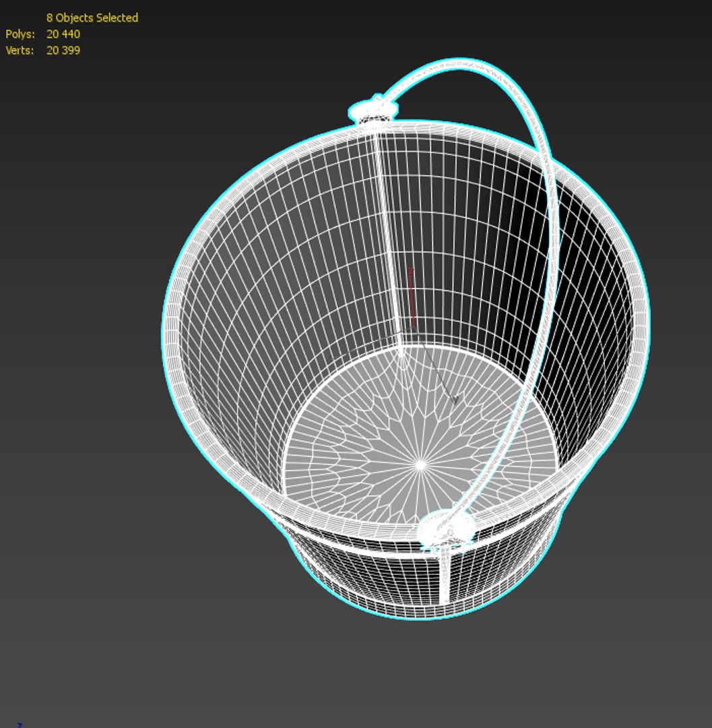Click the '8 Objects Selected' status text
Image resolution: width=712 pixels, height=728 pixels.
tap(92, 18)
